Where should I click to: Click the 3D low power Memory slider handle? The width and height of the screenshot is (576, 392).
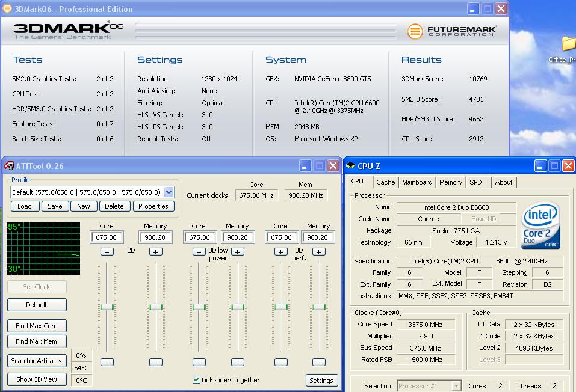coord(238,307)
